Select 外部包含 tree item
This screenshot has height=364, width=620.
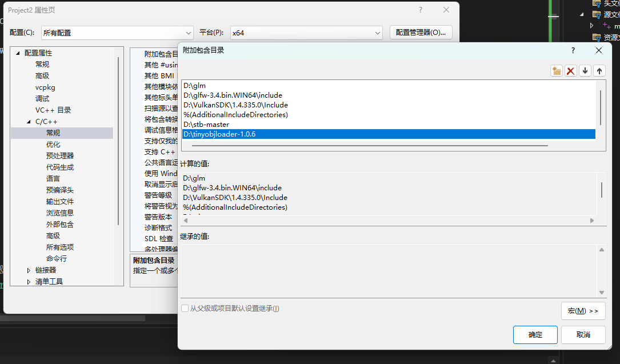click(59, 225)
